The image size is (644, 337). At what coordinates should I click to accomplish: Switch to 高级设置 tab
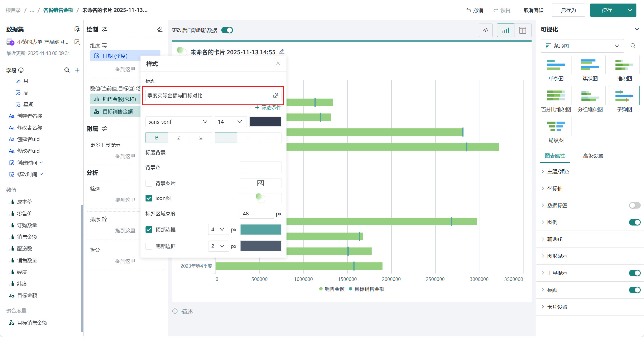593,156
